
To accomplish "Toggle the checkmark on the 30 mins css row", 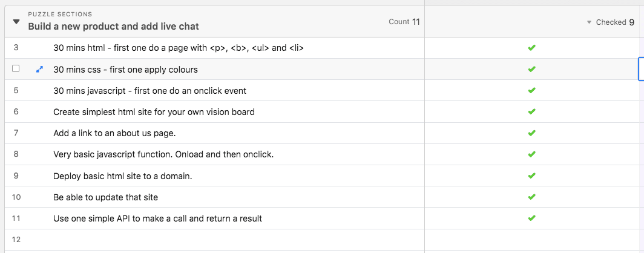I will click(531, 69).
